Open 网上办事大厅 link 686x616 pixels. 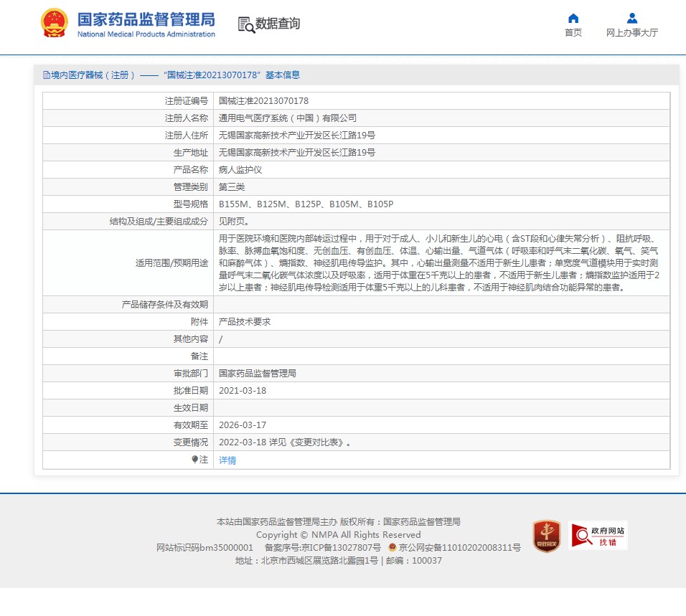point(631,33)
